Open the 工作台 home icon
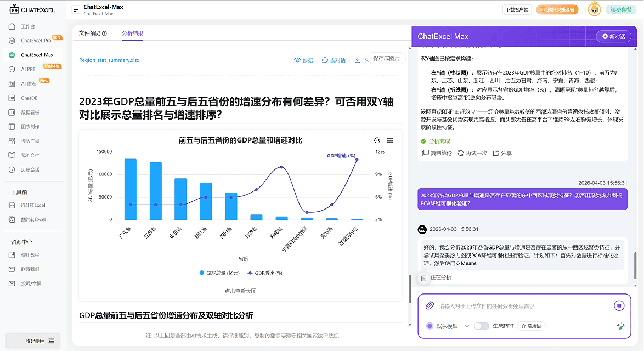This screenshot has height=351, width=644. click(12, 26)
